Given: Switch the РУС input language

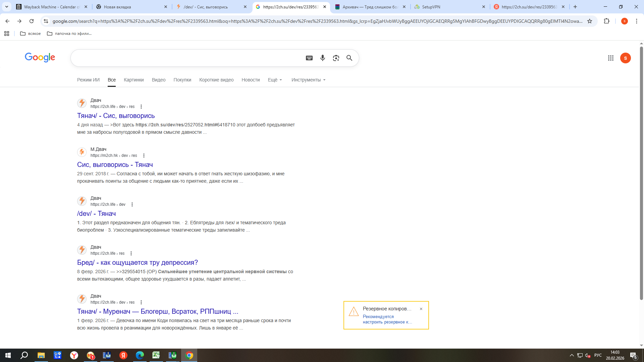Looking at the screenshot, I should (x=598, y=355).
